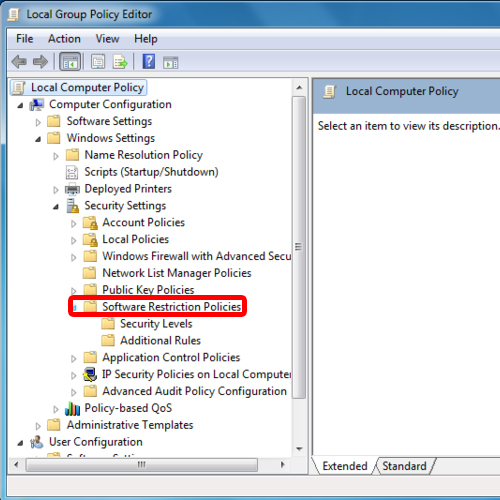Click the Forward arrow toolbar icon
The width and height of the screenshot is (500, 500).
(40, 62)
